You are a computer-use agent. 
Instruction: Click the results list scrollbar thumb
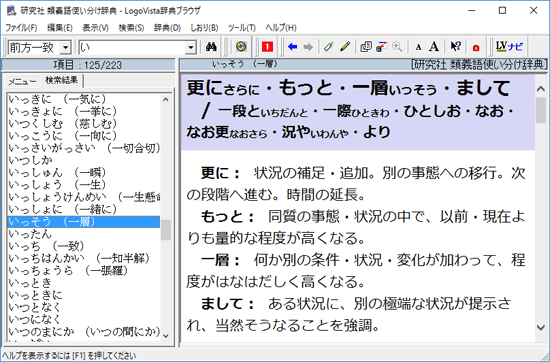pos(166,230)
